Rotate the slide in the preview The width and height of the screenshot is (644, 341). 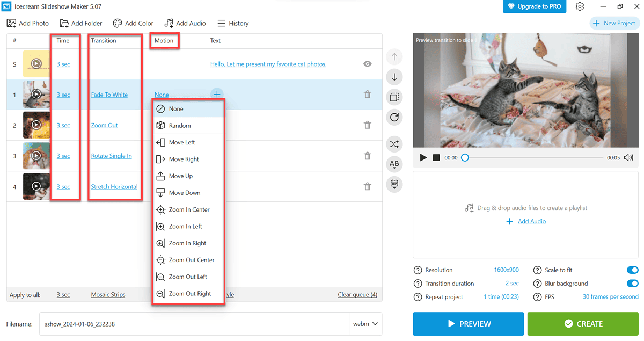pyautogui.click(x=394, y=117)
